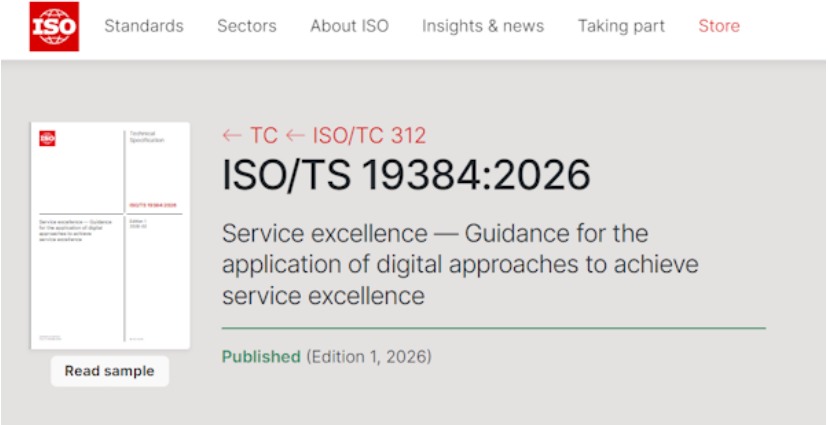Image resolution: width=828 pixels, height=425 pixels.
Task: Open the ISO/TC 312 committee link
Action: pyautogui.click(x=369, y=136)
